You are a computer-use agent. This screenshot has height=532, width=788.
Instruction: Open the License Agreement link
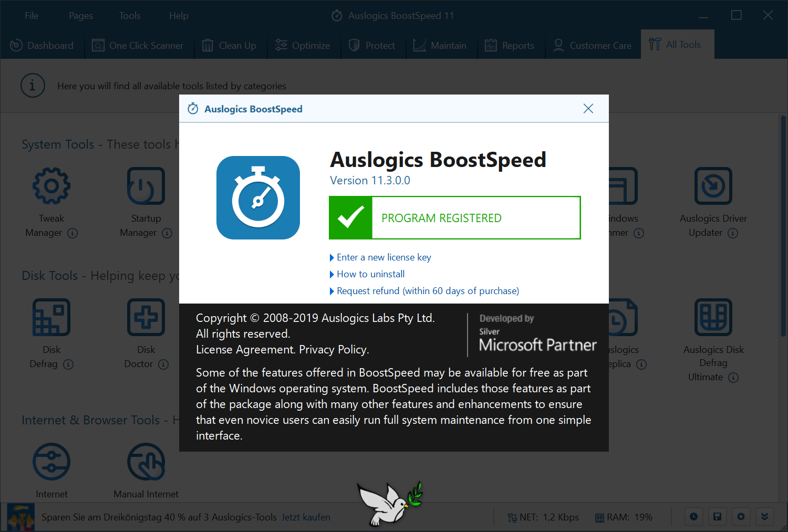click(245, 350)
